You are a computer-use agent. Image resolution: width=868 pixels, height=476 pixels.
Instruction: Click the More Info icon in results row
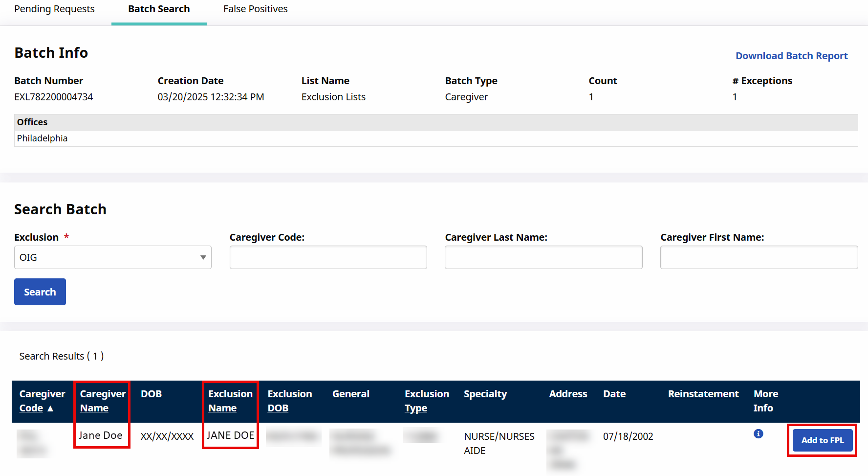tap(758, 434)
